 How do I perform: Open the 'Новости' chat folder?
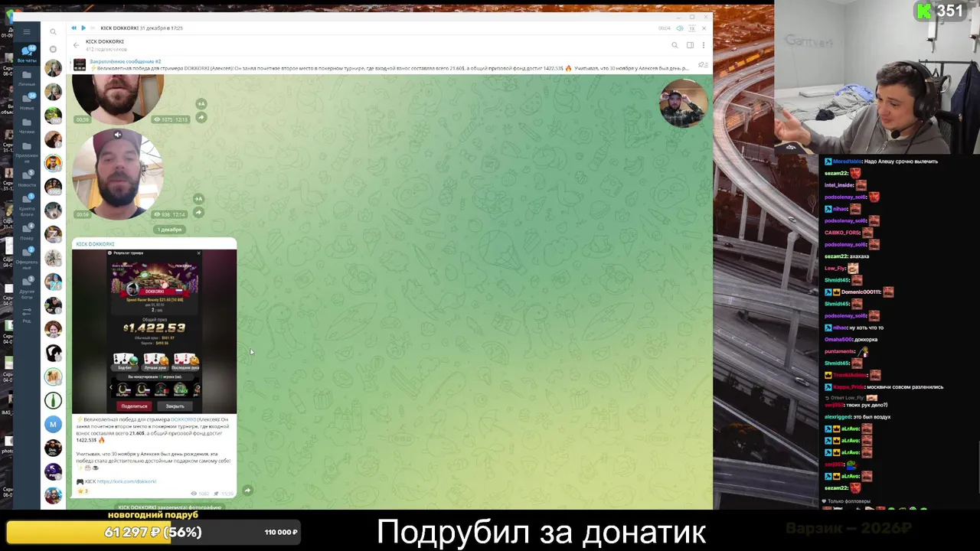pyautogui.click(x=27, y=178)
